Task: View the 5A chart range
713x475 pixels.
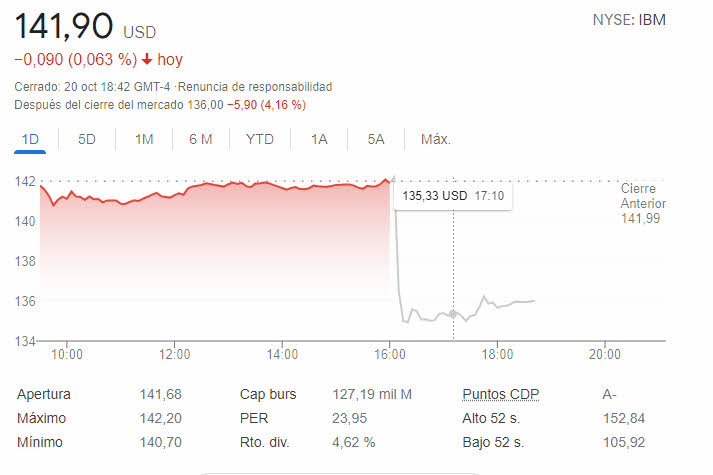Action: pyautogui.click(x=376, y=140)
